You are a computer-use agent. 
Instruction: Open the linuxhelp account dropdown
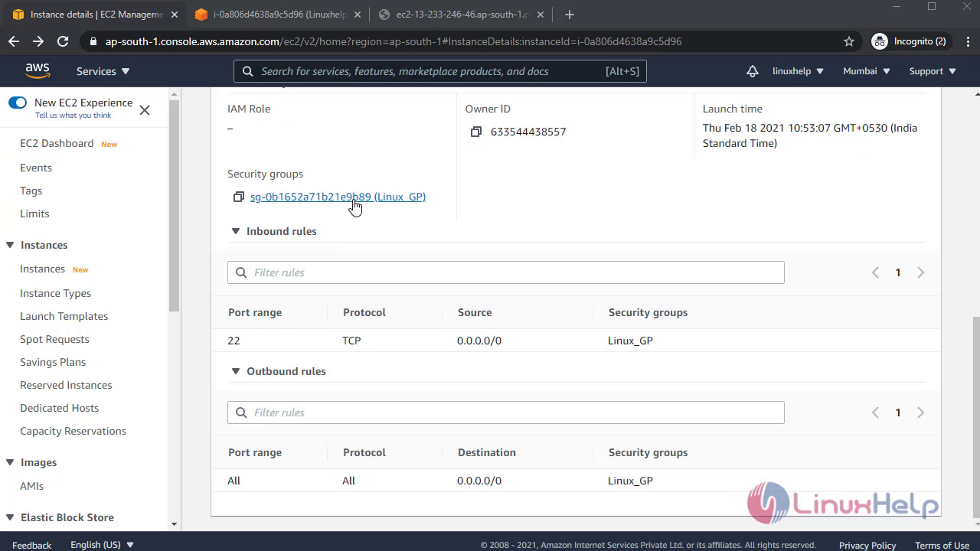tap(798, 71)
